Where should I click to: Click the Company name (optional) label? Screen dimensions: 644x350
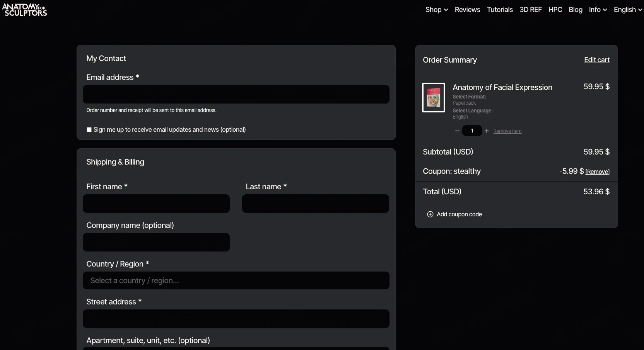[130, 225]
